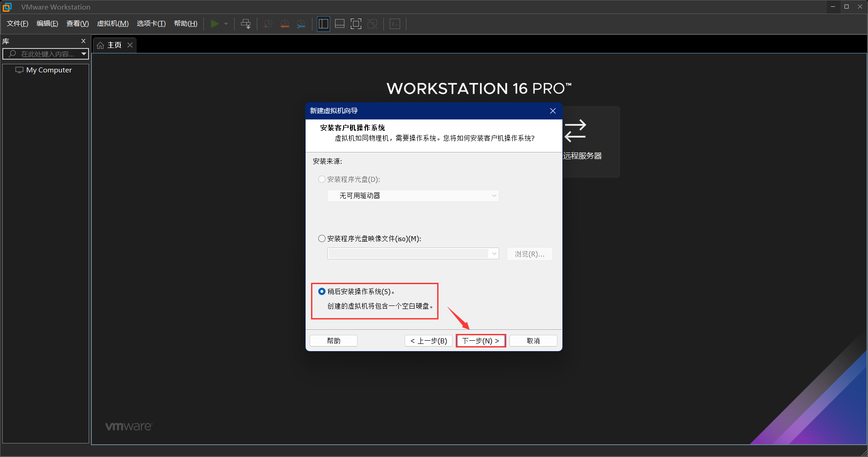Close the 新建虚拟机向导 dialog
The image size is (868, 457).
553,111
